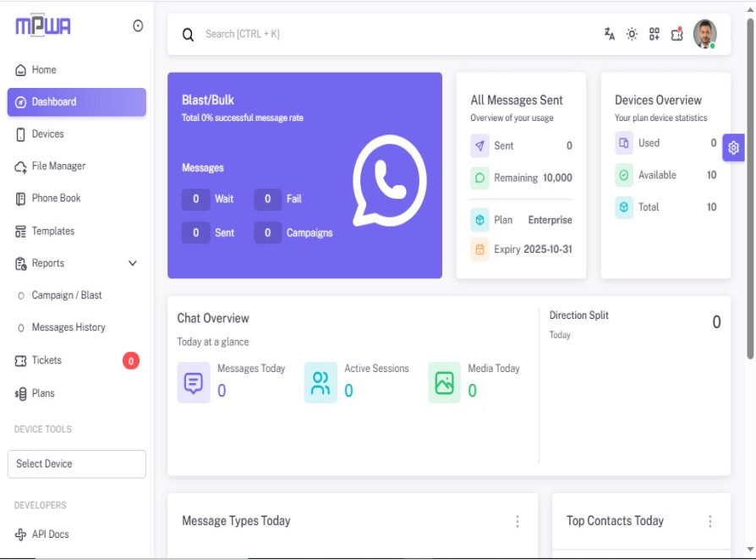This screenshot has height=559, width=756.
Task: Open Top Contacts Today options menu
Action: 710,522
